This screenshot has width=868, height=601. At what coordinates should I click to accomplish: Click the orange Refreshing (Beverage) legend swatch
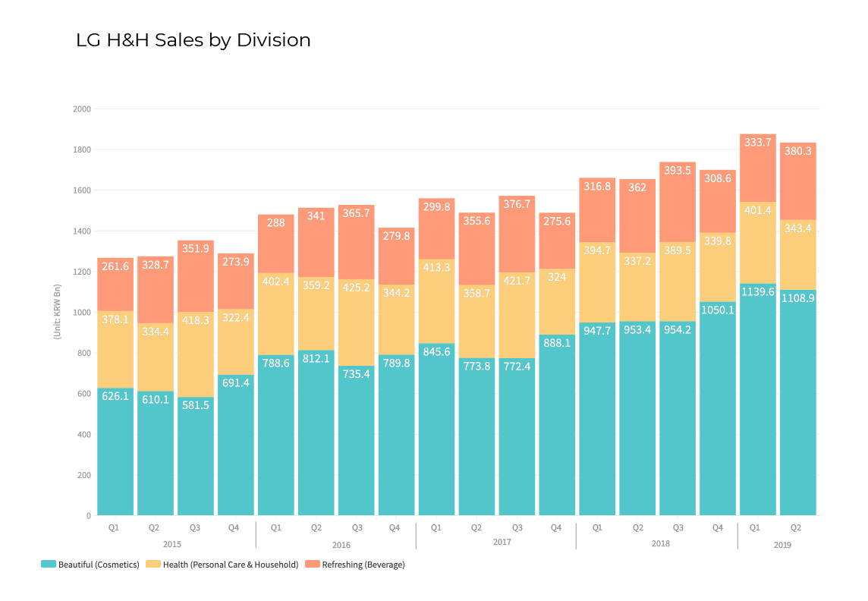[x=312, y=564]
